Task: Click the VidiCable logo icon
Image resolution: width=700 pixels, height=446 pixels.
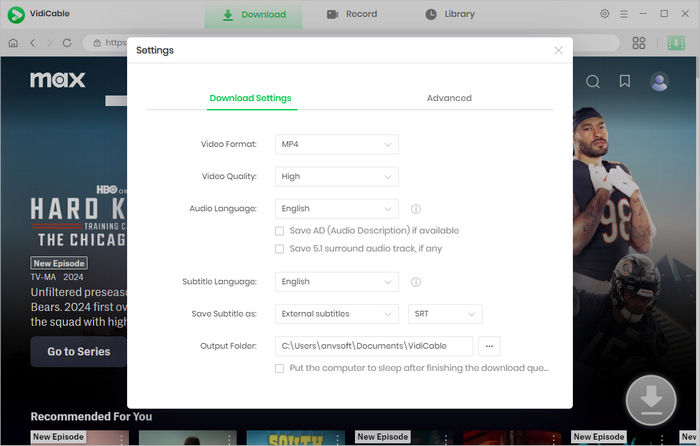Action: pyautogui.click(x=16, y=14)
